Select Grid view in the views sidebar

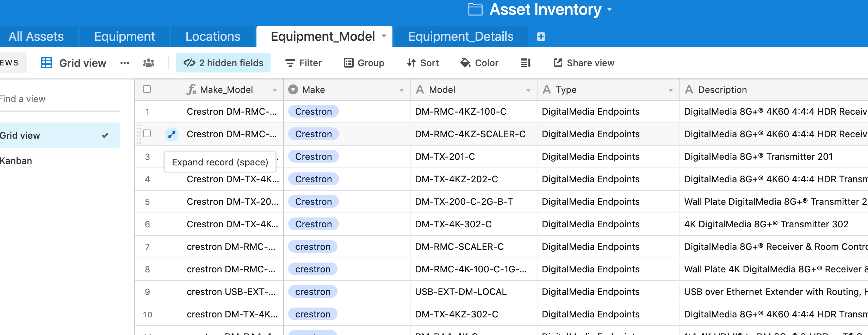point(60,135)
